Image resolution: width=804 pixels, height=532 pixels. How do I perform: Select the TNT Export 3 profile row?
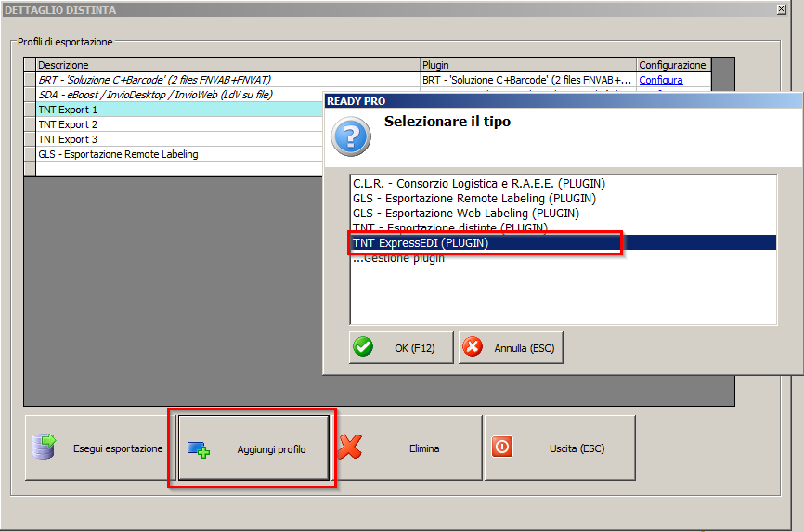click(179, 139)
